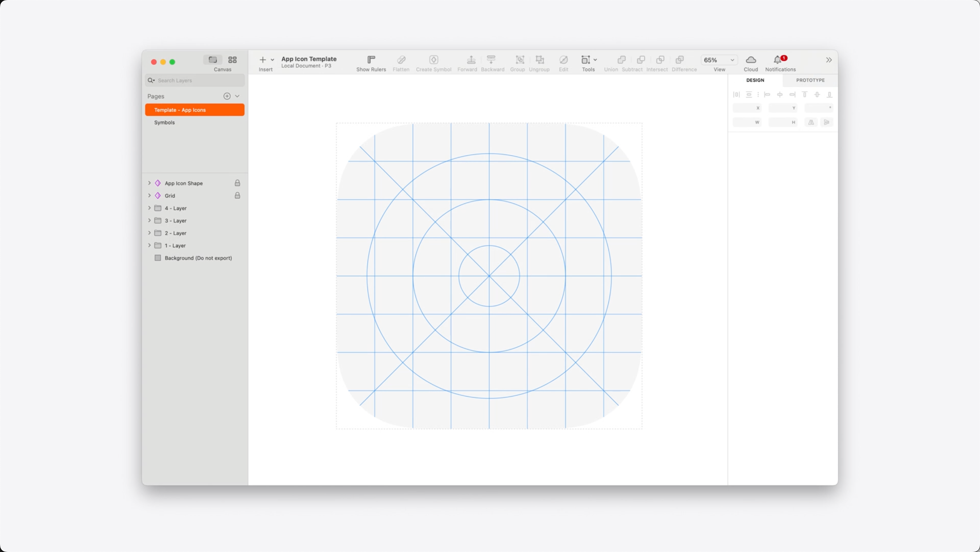Open the 65% zoom dropdown

719,60
